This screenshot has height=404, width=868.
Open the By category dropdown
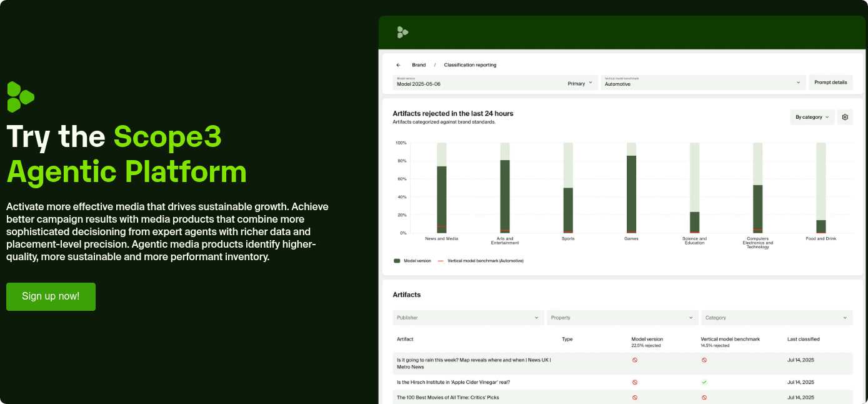coord(812,117)
